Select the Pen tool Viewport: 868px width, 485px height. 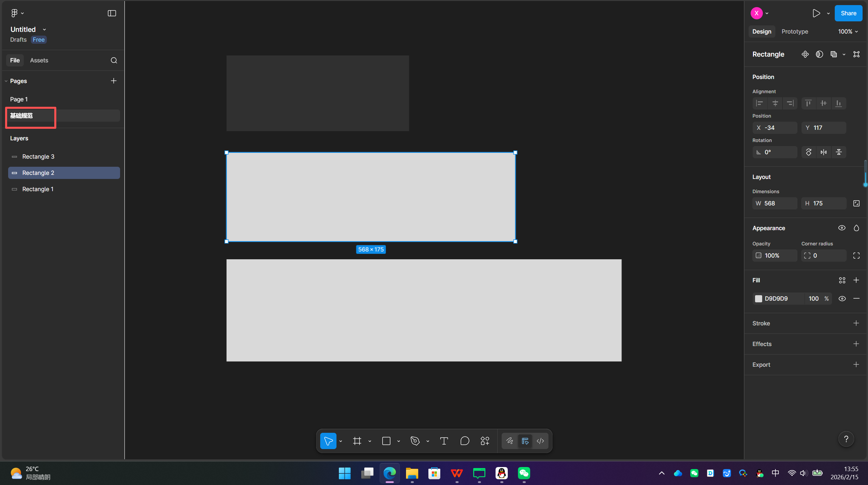point(415,441)
